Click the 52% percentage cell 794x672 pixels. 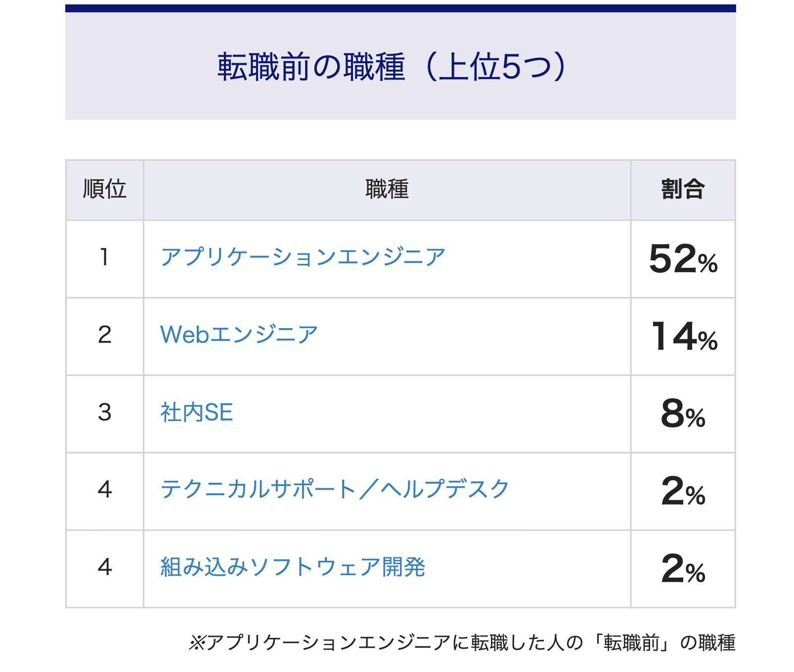point(682,259)
